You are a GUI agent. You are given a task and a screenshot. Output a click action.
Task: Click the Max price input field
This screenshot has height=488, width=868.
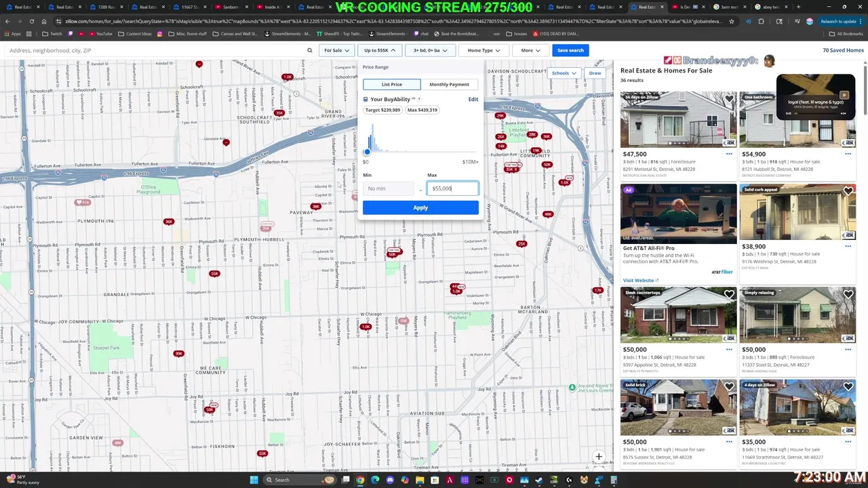tap(452, 188)
